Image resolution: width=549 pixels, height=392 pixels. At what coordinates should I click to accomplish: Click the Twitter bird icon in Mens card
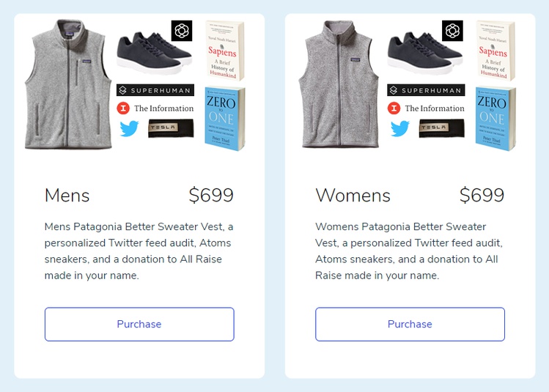pyautogui.click(x=129, y=128)
